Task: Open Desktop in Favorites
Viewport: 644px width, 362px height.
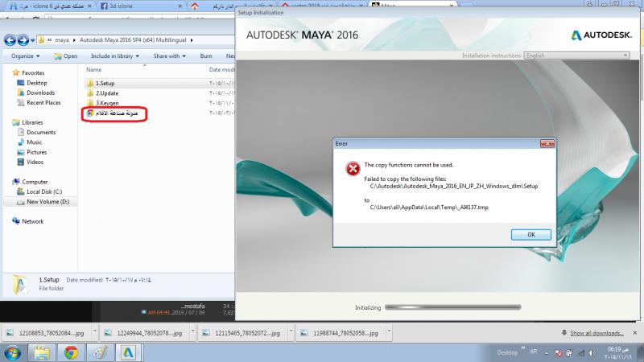Action: [x=36, y=83]
